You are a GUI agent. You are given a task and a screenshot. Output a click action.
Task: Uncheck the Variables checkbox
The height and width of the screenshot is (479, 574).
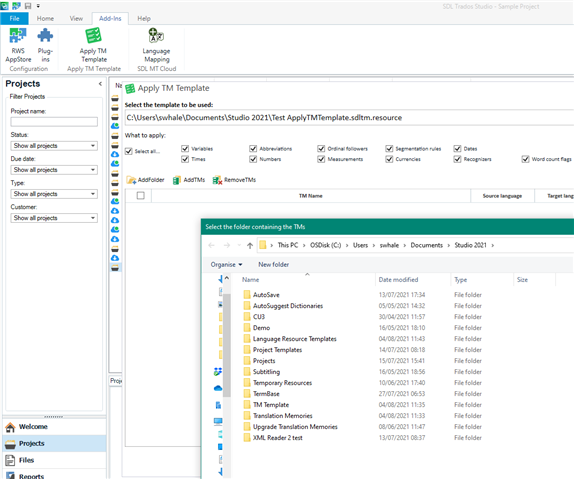coord(185,148)
